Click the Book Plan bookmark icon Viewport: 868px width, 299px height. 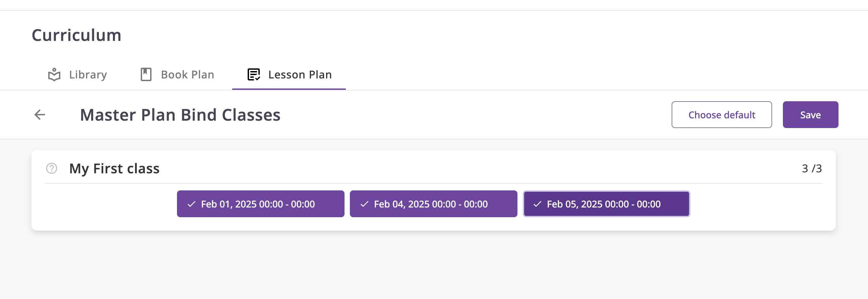pos(146,74)
